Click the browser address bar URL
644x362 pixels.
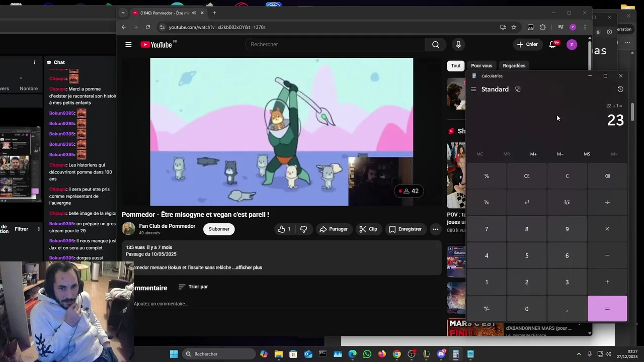click(x=217, y=27)
